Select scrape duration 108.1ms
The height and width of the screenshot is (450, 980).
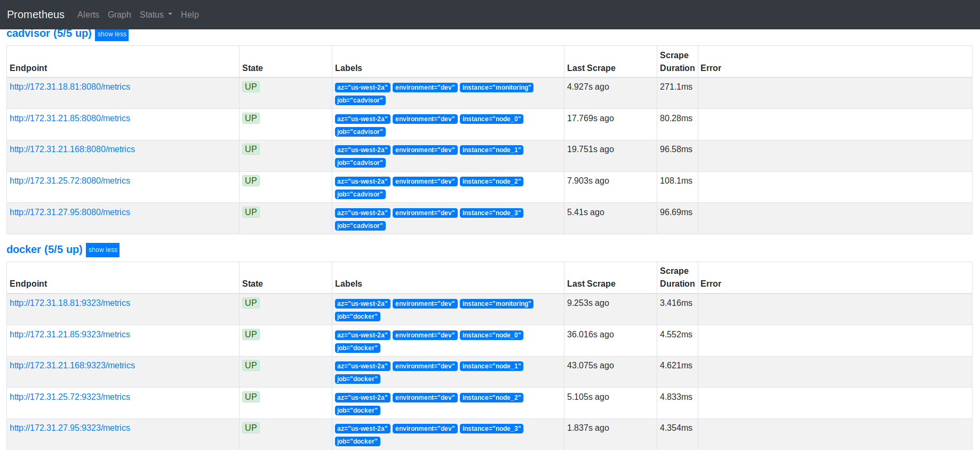click(x=676, y=180)
